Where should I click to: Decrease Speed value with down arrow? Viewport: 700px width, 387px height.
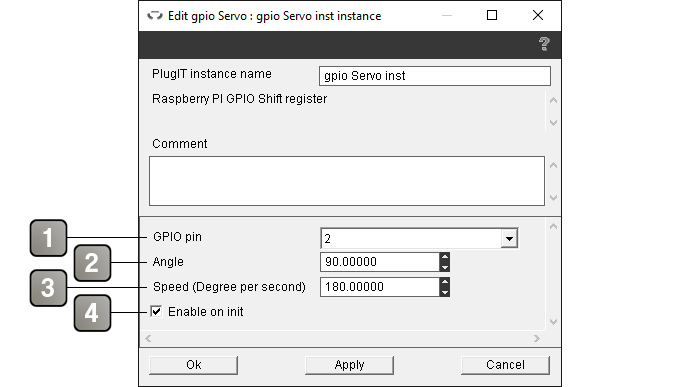pos(444,292)
